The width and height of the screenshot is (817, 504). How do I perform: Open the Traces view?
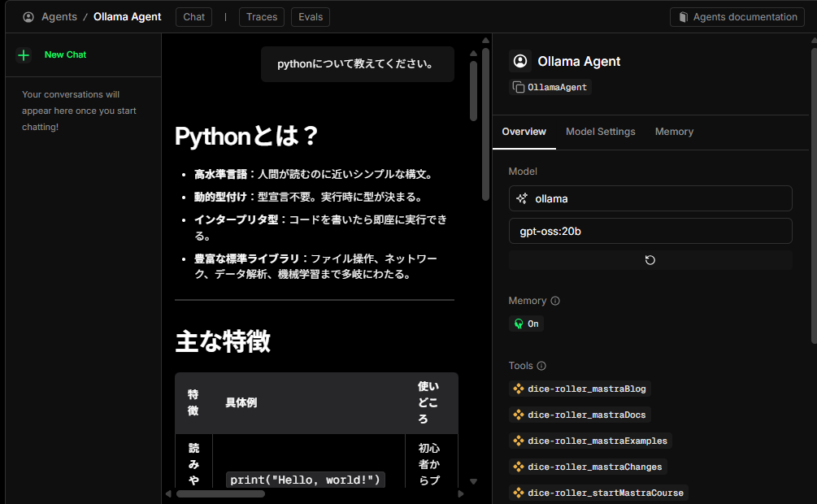point(261,16)
